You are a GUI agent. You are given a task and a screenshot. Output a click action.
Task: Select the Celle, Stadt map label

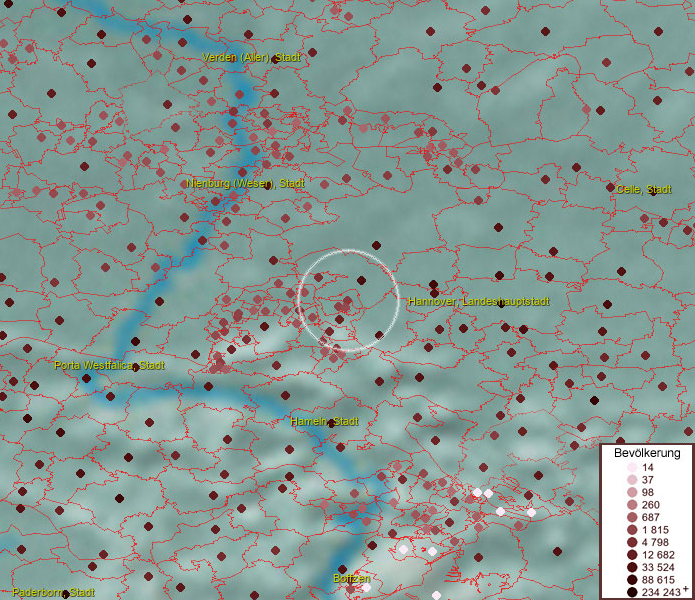644,190
